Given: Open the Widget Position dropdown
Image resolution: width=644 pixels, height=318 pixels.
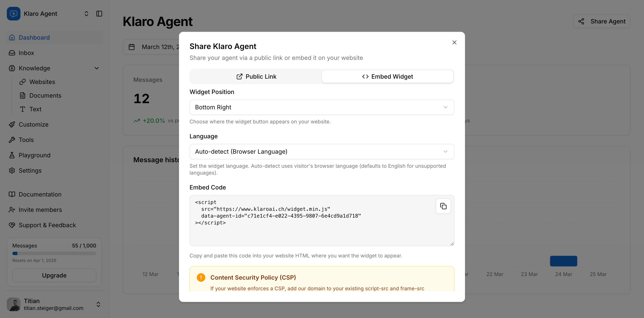Looking at the screenshot, I should (322, 107).
